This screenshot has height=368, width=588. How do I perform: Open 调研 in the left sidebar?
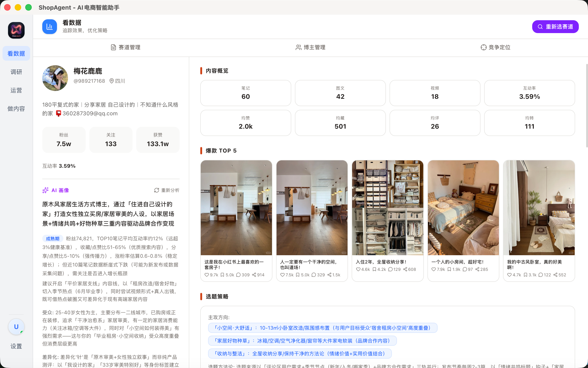pos(16,72)
